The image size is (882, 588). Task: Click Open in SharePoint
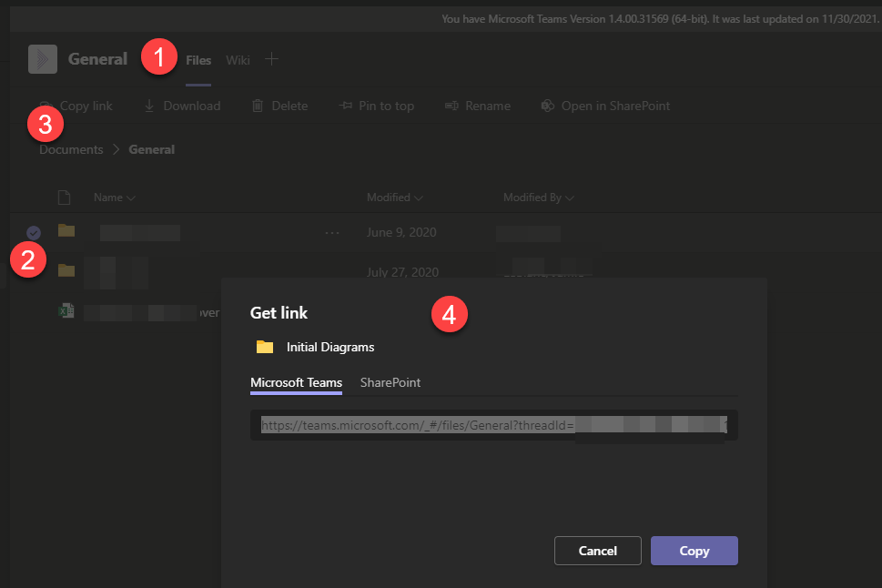(605, 106)
